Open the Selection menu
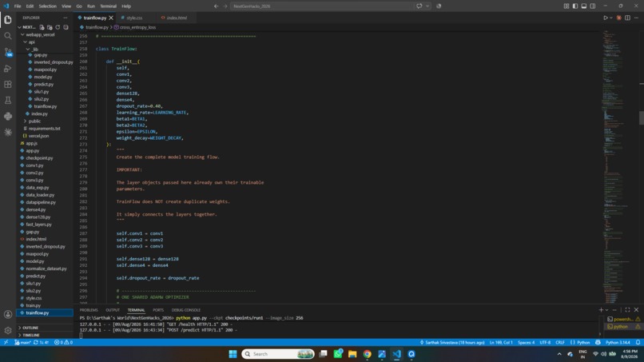The height and width of the screenshot is (362, 644). tap(48, 6)
